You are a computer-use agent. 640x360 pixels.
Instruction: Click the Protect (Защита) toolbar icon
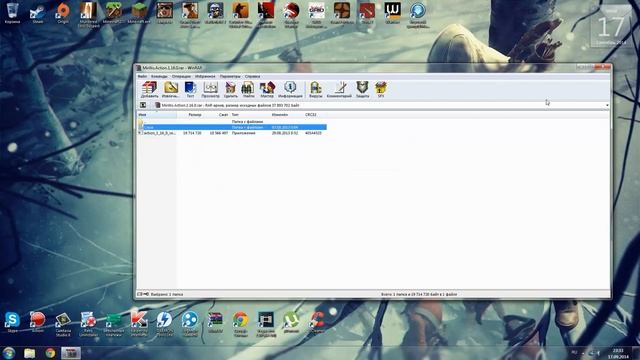[x=362, y=89]
